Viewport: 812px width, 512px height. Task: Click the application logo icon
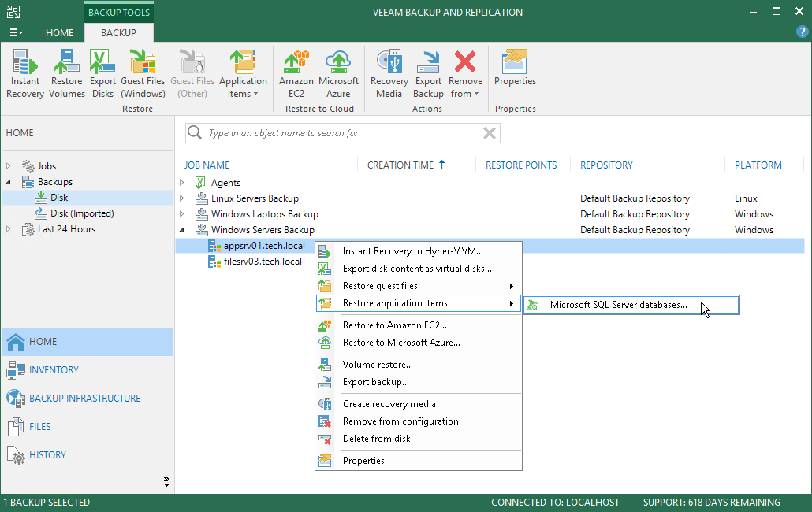tap(13, 12)
